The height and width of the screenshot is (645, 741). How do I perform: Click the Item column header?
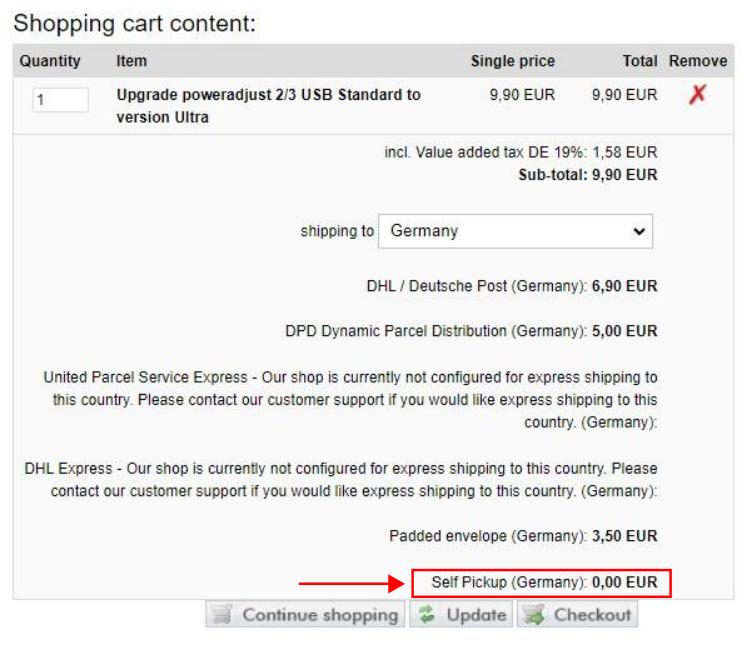pyautogui.click(x=131, y=61)
